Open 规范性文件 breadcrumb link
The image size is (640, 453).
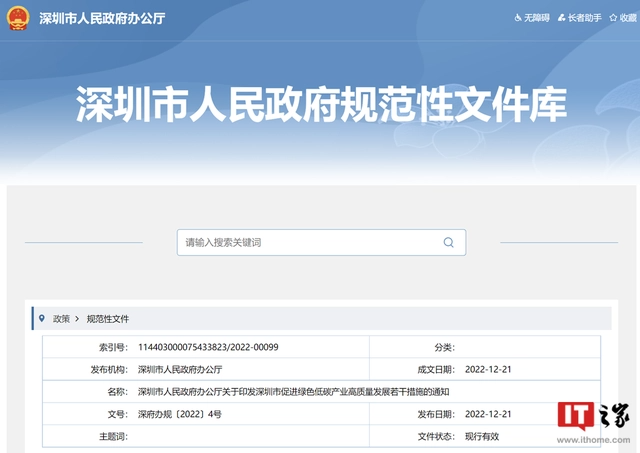[108, 319]
